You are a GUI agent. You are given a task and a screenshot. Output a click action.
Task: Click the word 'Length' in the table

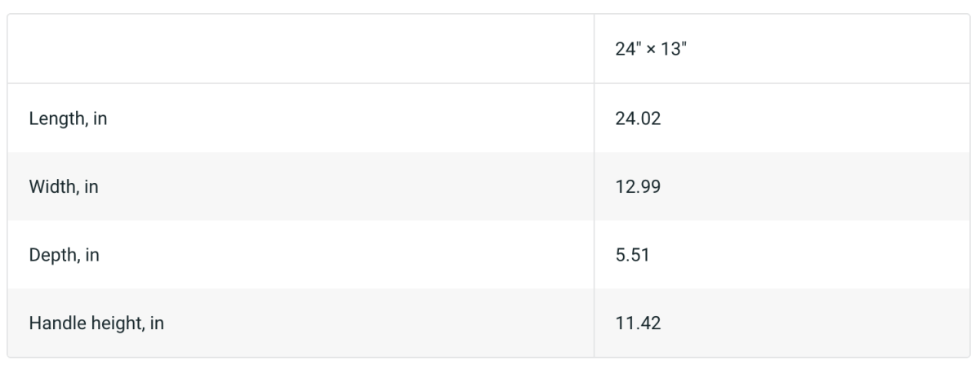pyautogui.click(x=53, y=118)
